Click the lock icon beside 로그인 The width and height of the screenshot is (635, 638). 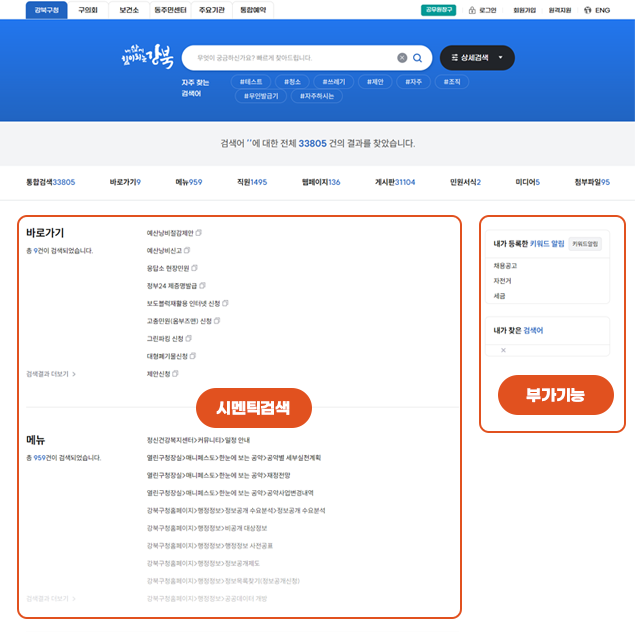point(470,10)
